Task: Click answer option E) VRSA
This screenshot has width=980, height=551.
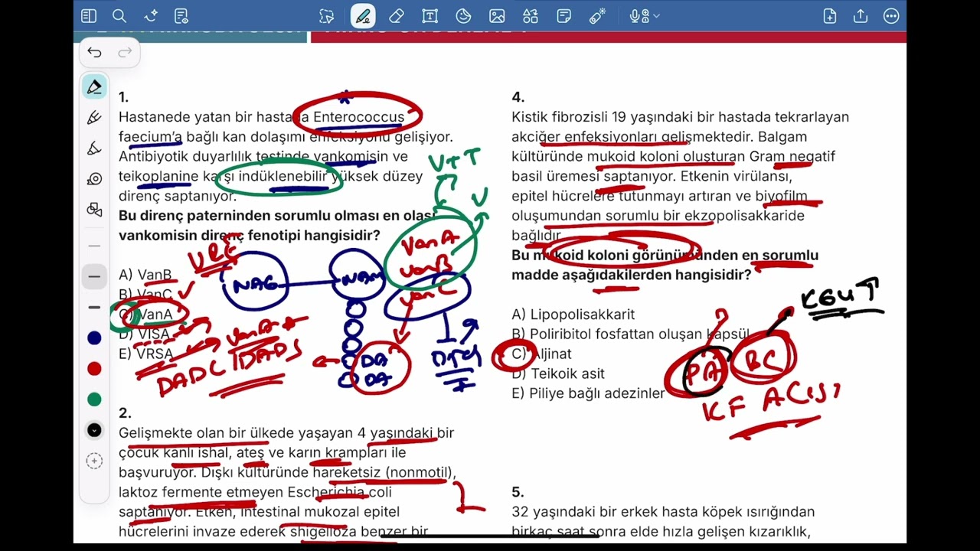Action: coord(146,354)
